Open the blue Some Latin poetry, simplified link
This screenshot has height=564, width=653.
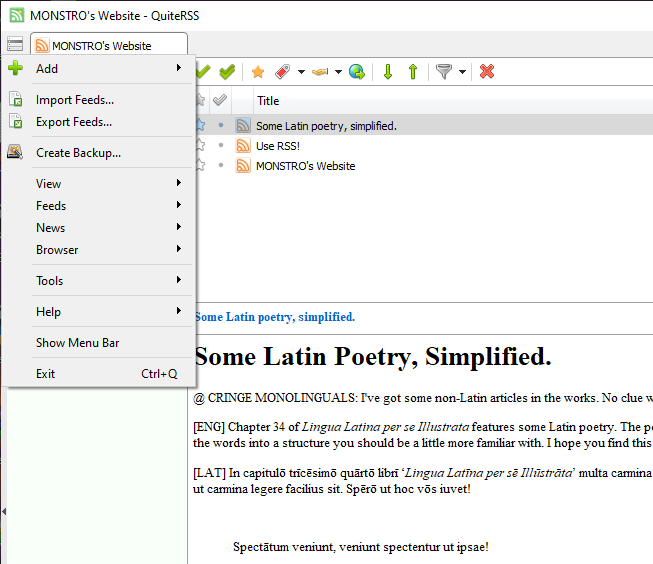(275, 317)
